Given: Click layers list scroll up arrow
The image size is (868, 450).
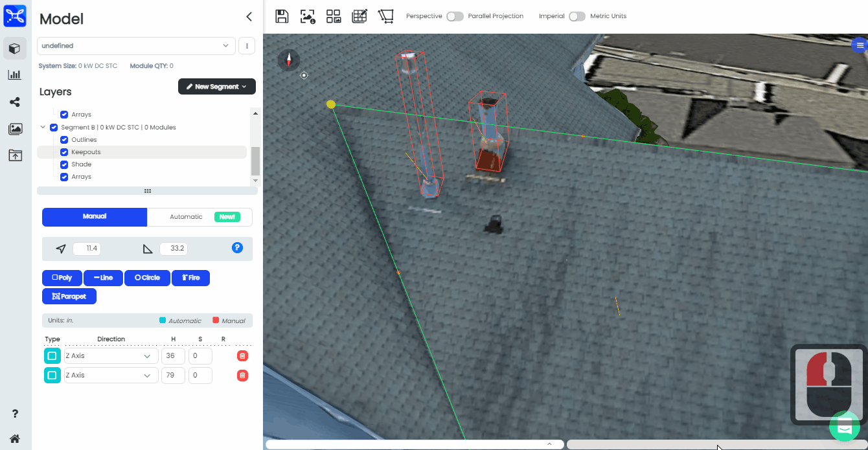Looking at the screenshot, I should pos(255,113).
